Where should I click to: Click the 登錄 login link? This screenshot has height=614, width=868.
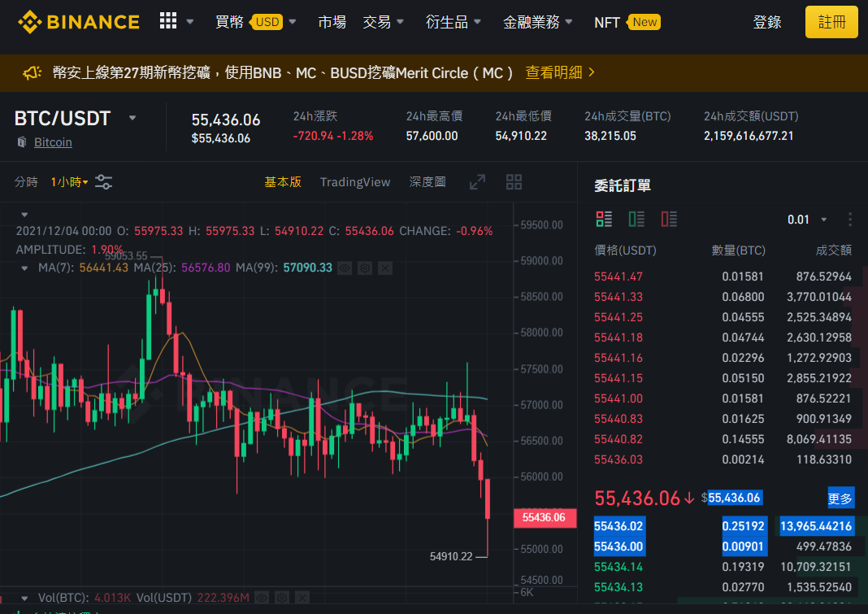766,22
